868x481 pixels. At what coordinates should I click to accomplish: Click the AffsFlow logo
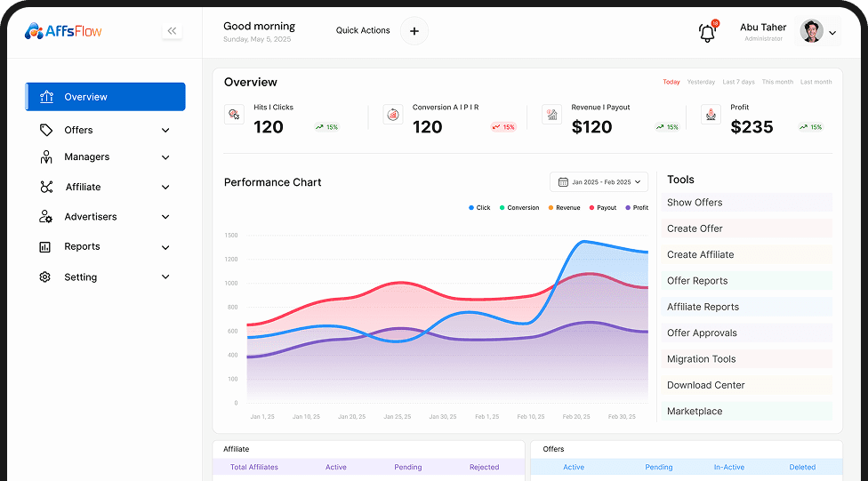63,31
